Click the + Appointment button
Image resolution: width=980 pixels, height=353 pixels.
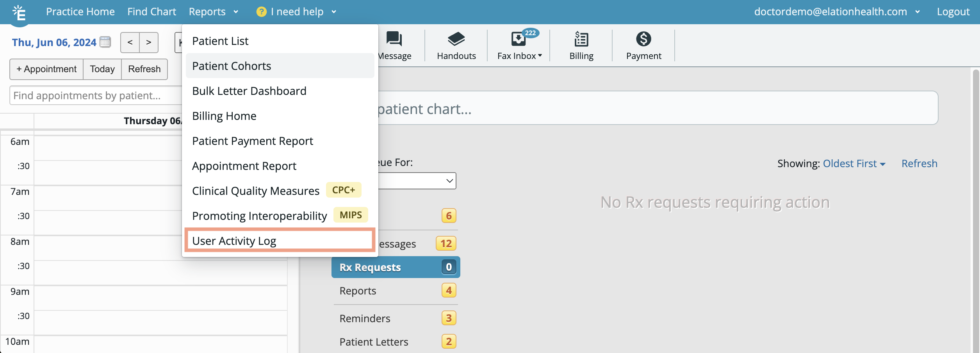(x=46, y=69)
